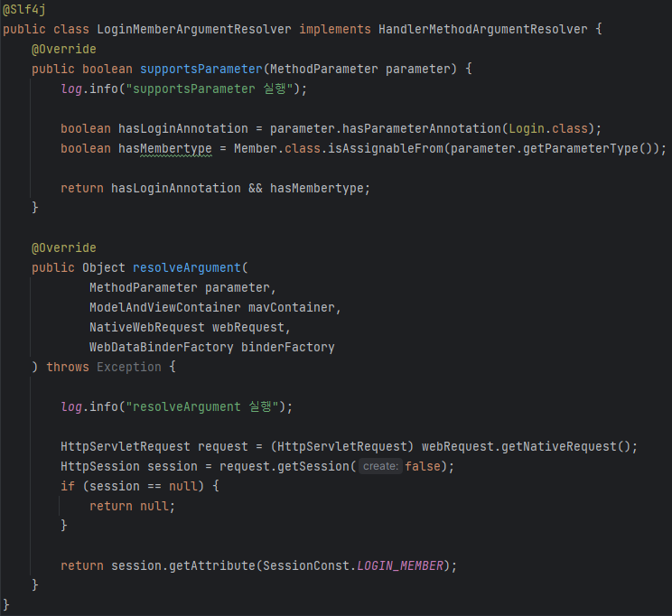Click the HandlerMethodArgumentResolver interface name
Viewport: 672px width, 616px height.
[x=483, y=29]
